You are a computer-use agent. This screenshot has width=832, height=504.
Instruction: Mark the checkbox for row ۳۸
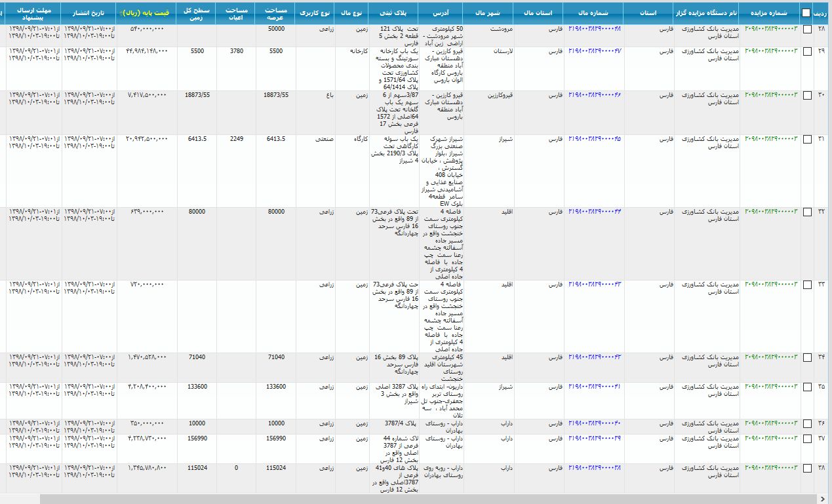[807, 468]
